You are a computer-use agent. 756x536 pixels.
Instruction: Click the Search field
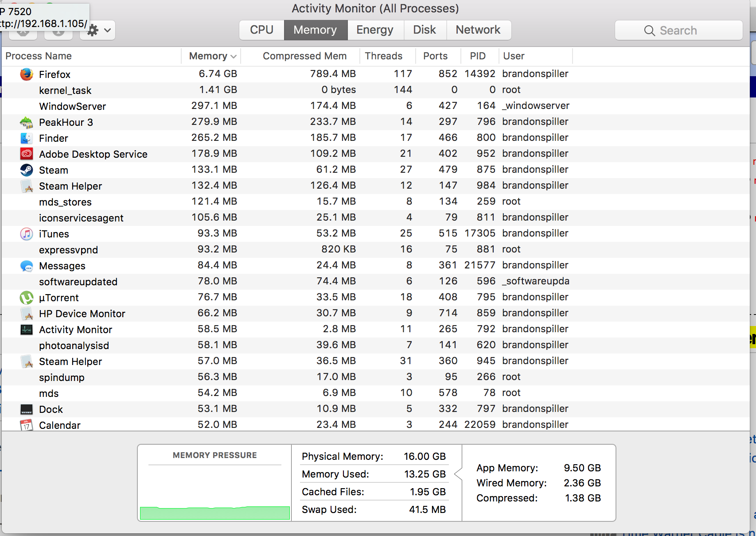tap(678, 30)
